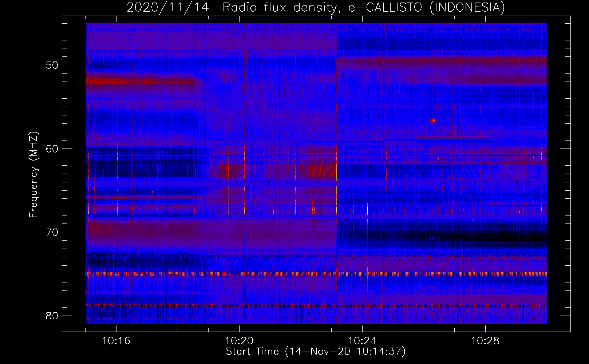Click the 10:20 time tick label
589x364 pixels.
click(x=239, y=341)
